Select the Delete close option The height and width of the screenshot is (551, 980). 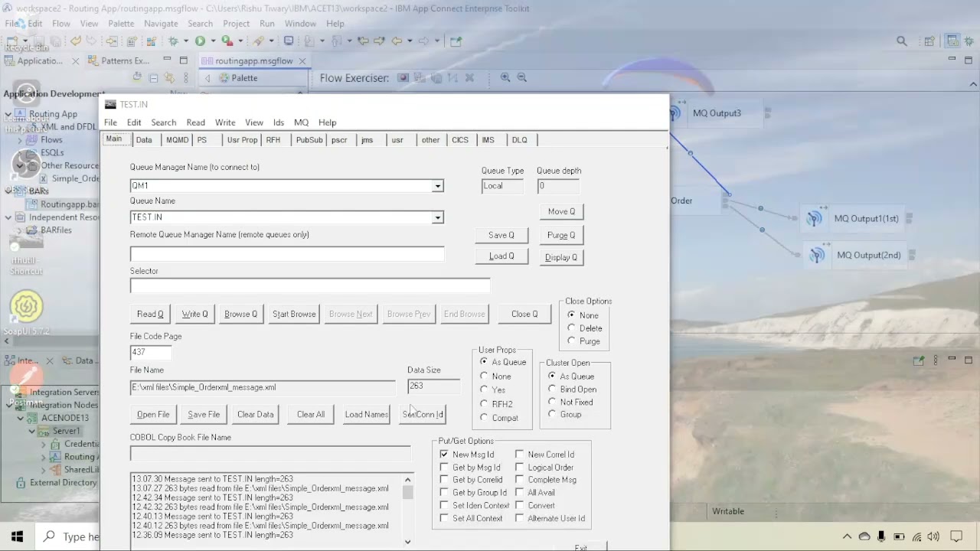click(x=571, y=328)
